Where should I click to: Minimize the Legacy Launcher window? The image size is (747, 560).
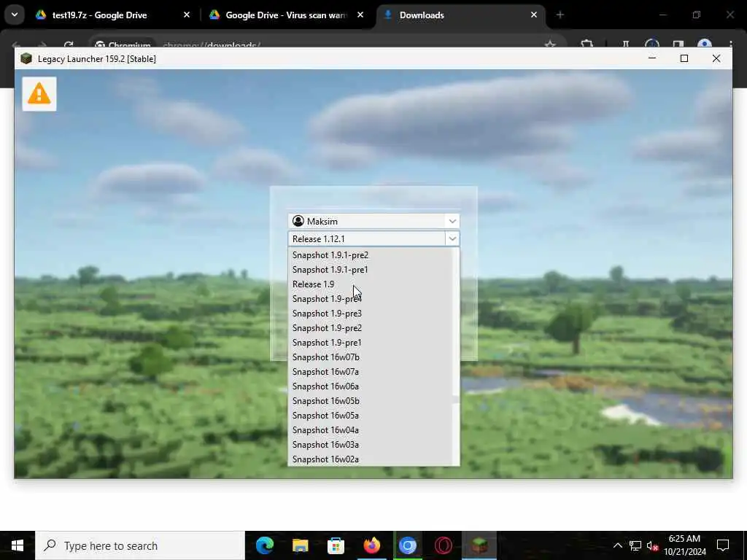click(652, 58)
